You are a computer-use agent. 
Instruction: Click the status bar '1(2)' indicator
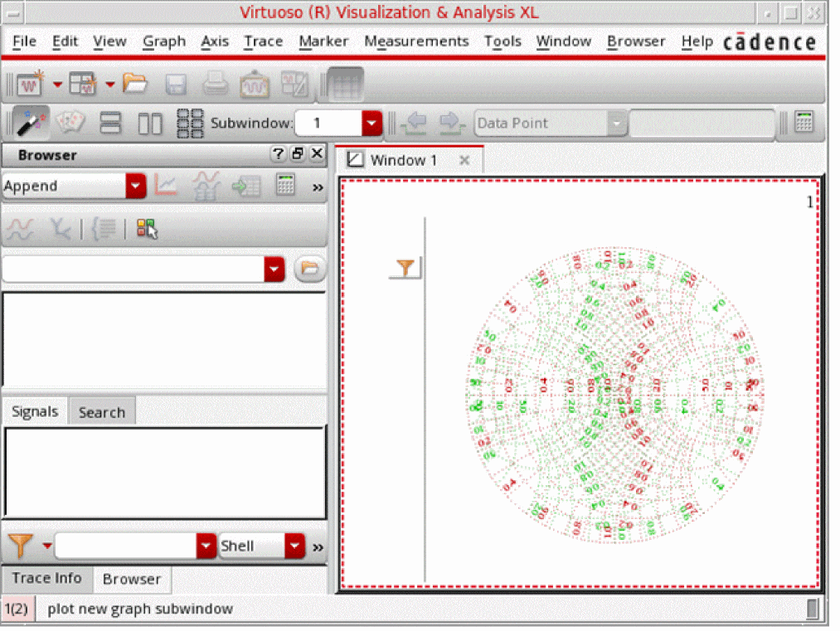click(17, 609)
